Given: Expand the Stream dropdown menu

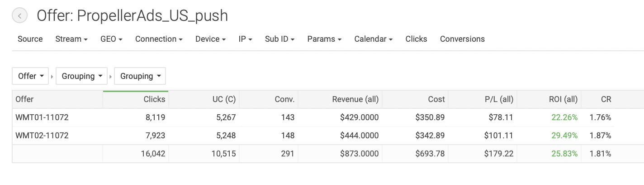Looking at the screenshot, I should coord(71,39).
